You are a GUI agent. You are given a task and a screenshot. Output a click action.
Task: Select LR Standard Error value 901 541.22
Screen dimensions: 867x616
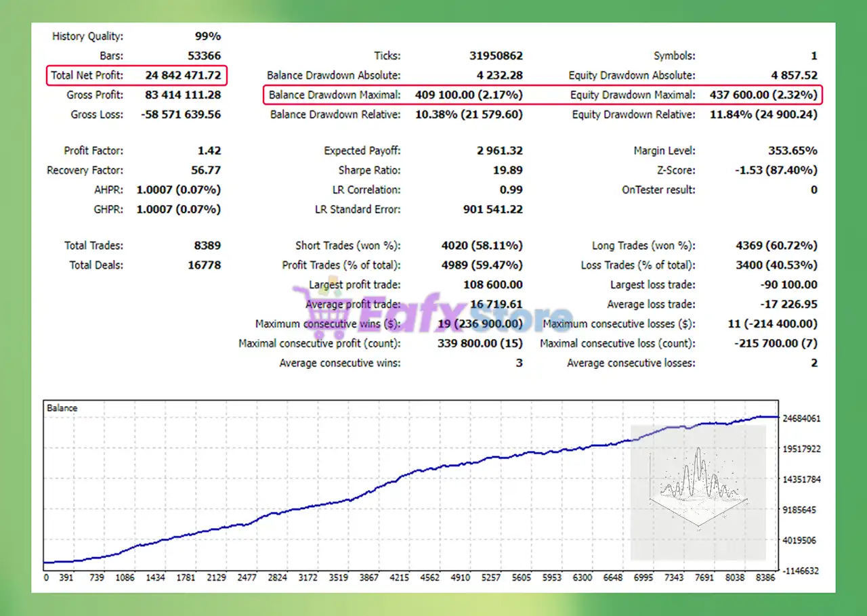493,210
